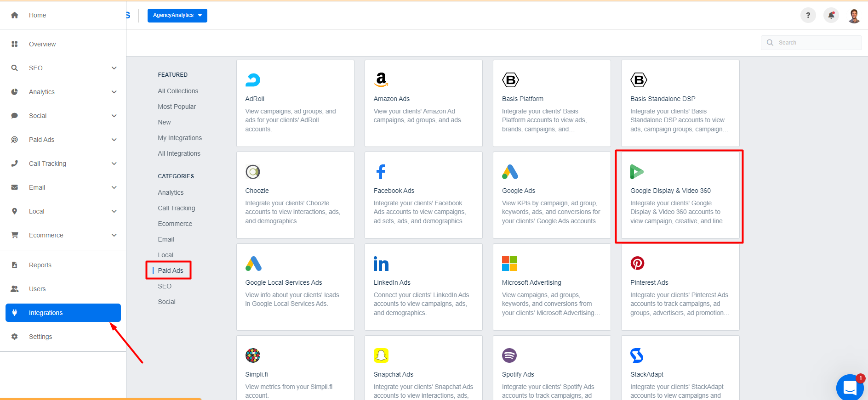Open All Integrations list
Screen dimensions: 868x400
pos(179,153)
